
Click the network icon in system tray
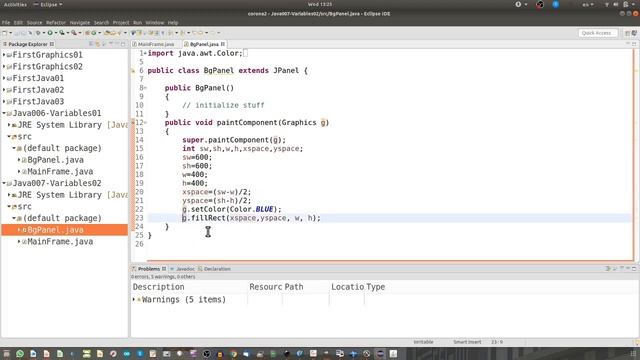click(607, 4)
